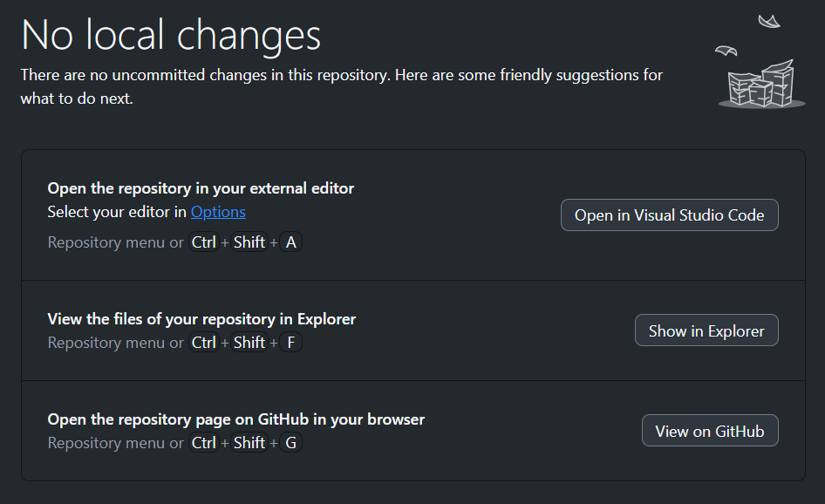Click 'Open the repository in your external editor' title
The image size is (825, 504).
pyautogui.click(x=201, y=188)
